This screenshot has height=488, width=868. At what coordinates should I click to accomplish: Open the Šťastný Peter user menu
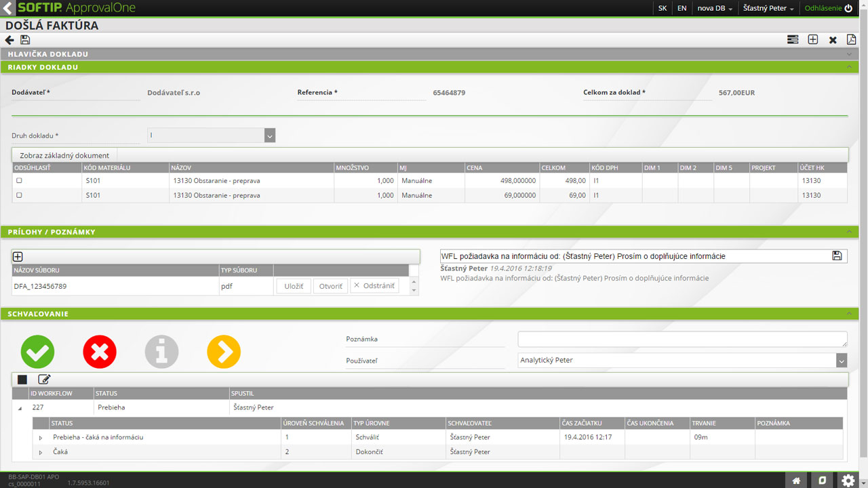(768, 8)
